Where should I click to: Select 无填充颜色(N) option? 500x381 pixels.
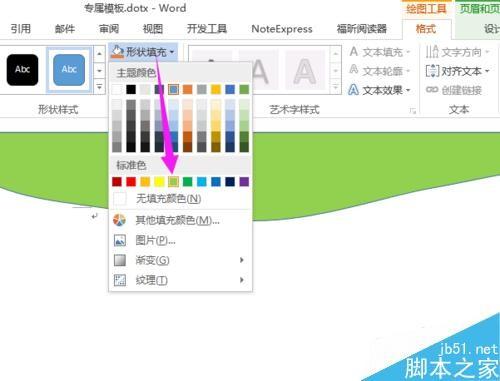[180, 199]
